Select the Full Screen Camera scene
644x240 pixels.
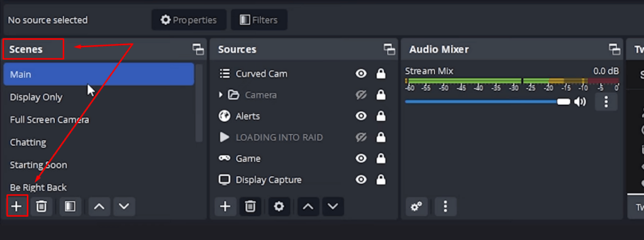click(x=99, y=120)
